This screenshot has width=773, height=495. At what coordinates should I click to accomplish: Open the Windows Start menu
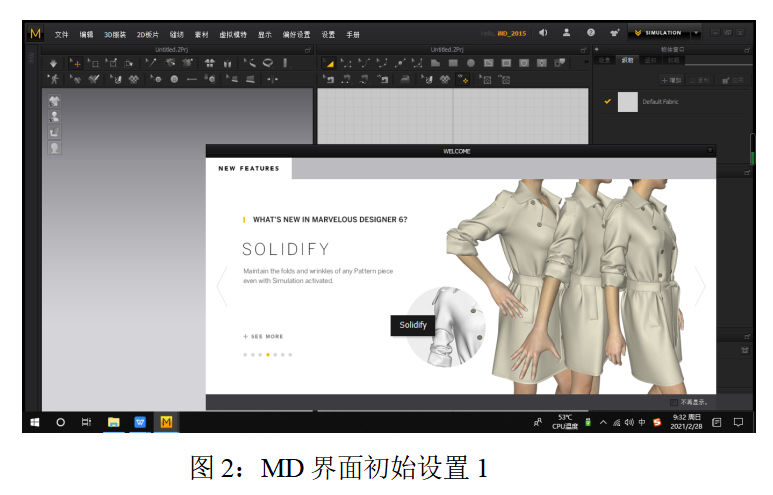coord(35,423)
